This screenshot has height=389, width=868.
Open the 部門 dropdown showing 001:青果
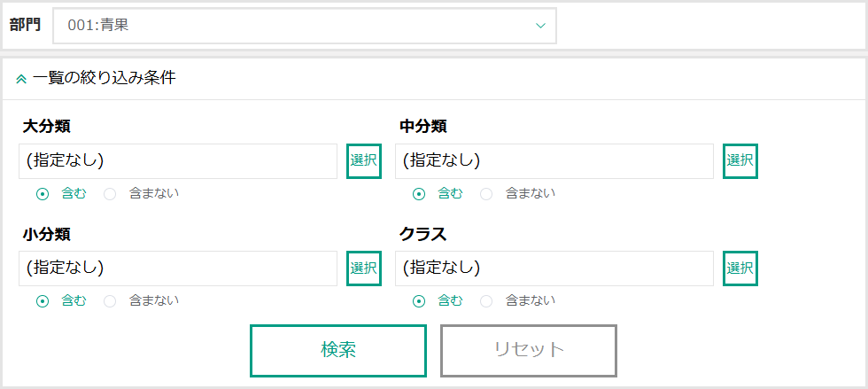[x=305, y=26]
